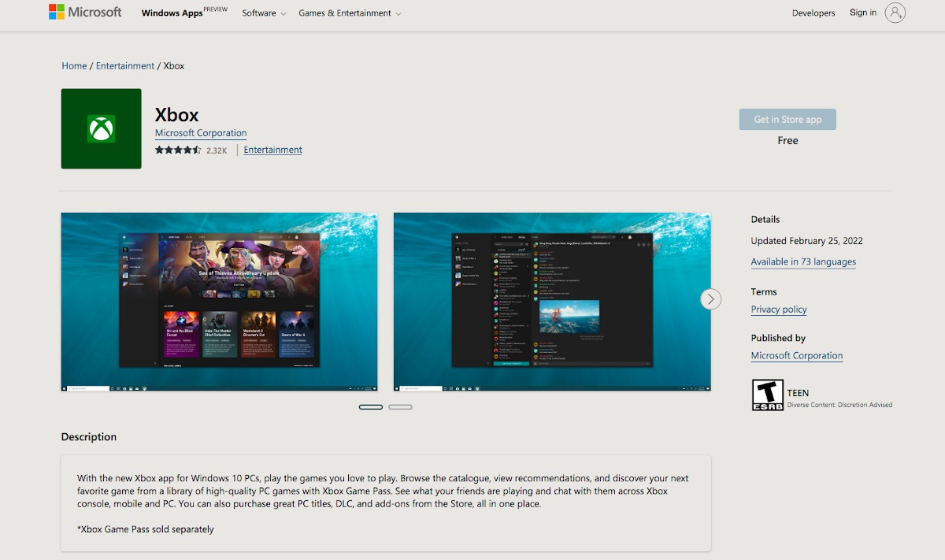Open the Windows Apps home tab
This screenshot has height=560, width=945.
pos(172,13)
